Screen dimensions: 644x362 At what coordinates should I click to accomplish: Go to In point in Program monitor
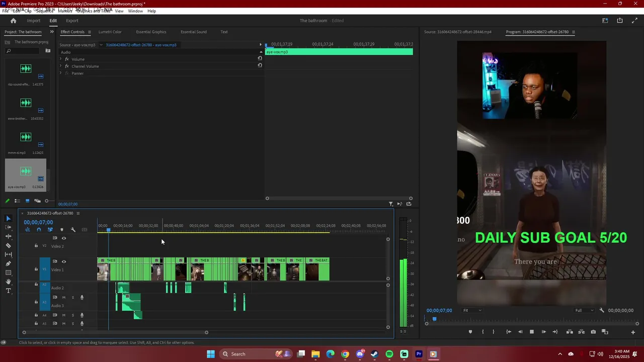(509, 332)
